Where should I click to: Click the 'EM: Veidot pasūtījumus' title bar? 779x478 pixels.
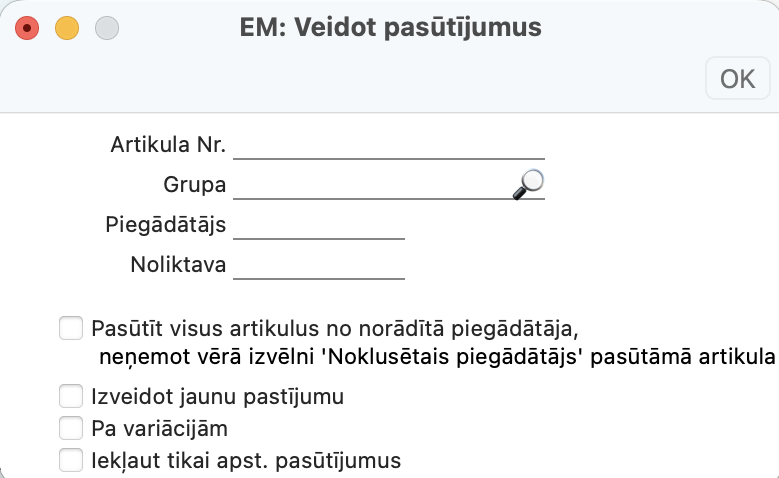[390, 28]
